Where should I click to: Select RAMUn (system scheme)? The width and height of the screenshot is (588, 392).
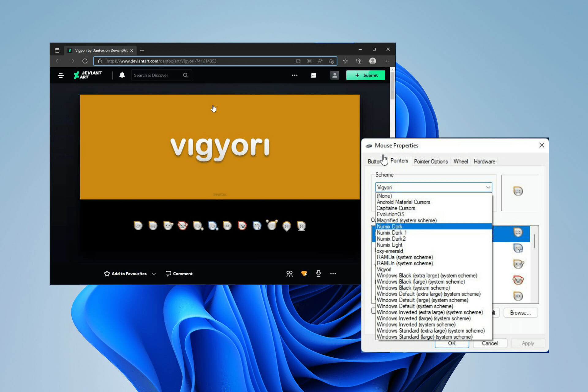(434, 263)
